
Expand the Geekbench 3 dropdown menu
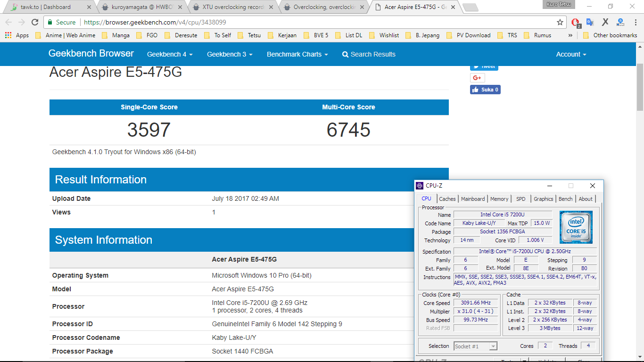[x=230, y=54]
